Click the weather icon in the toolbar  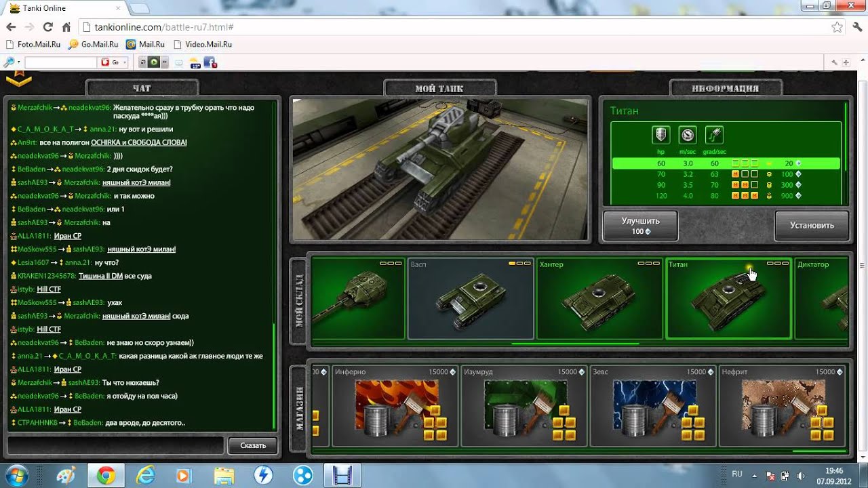[195, 63]
